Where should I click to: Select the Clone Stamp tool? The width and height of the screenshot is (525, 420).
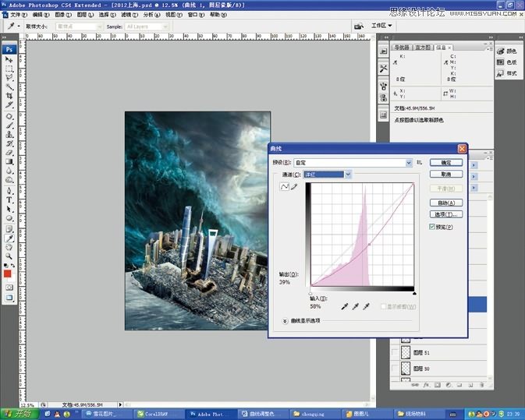9,135
